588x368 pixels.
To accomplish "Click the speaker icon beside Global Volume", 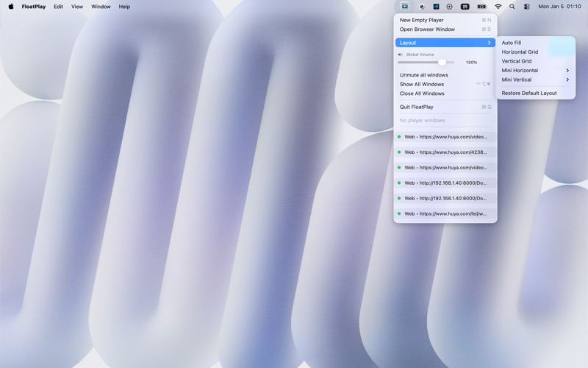I will pos(400,54).
